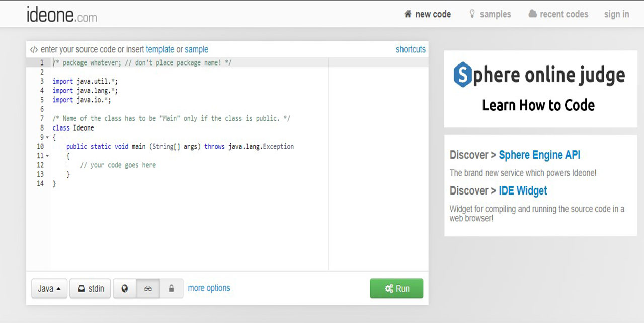Image resolution: width=644 pixels, height=323 pixels.
Task: Click the 'import java.io.*;' line
Action: tap(82, 100)
